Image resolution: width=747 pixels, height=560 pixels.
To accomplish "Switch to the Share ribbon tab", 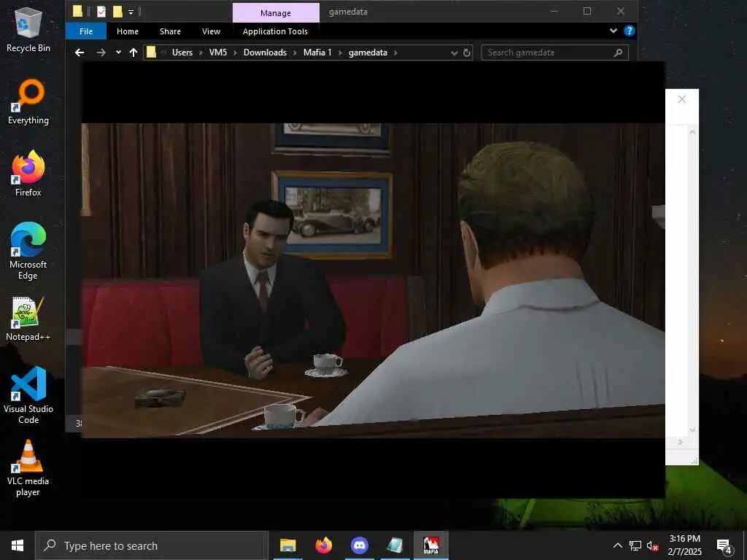I will point(170,31).
